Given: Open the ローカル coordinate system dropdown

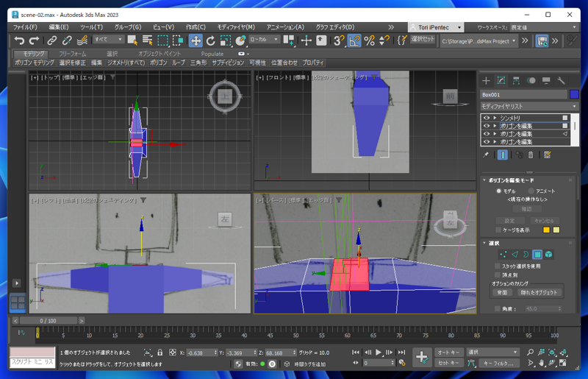Looking at the screenshot, I should [264, 39].
